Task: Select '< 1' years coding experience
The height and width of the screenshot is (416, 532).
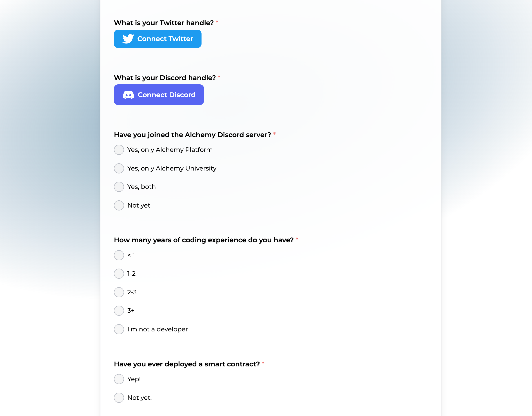Action: 119,255
